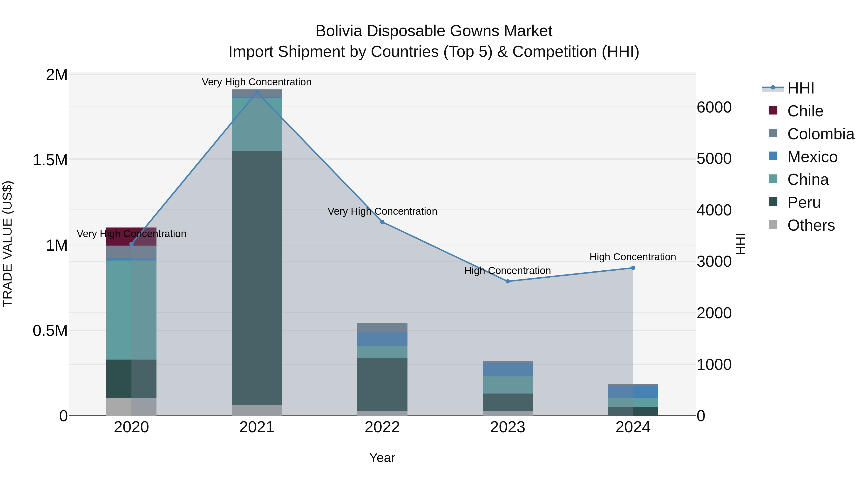Click the 'High Concentration' label above 2024

633,257
